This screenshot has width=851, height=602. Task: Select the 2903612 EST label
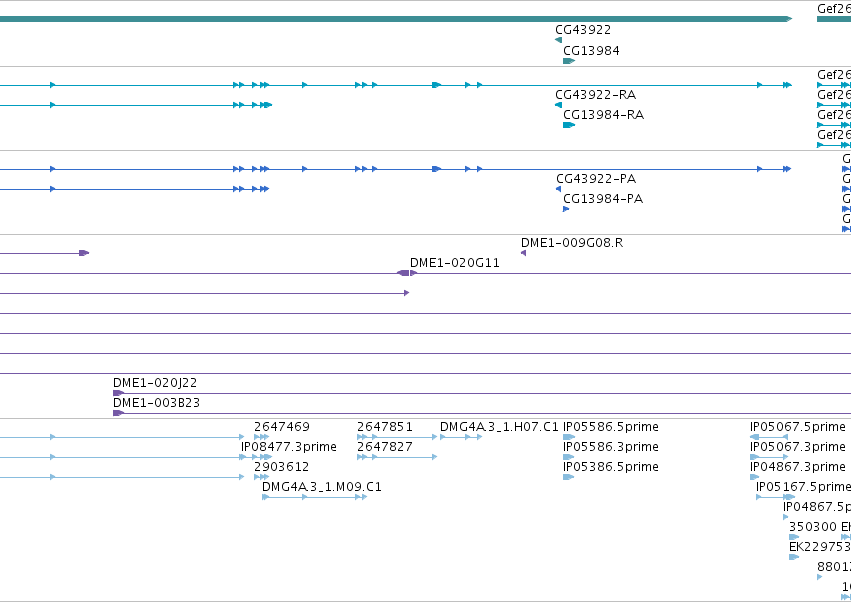282,467
